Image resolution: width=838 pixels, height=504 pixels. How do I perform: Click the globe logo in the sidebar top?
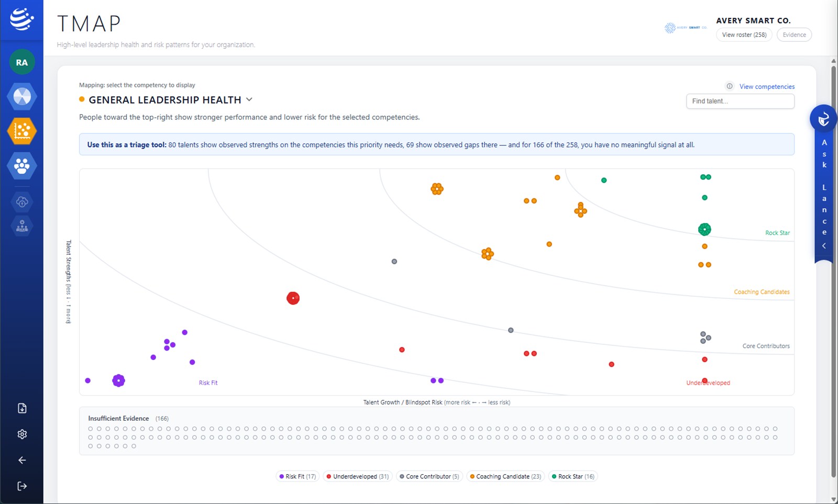click(x=21, y=19)
